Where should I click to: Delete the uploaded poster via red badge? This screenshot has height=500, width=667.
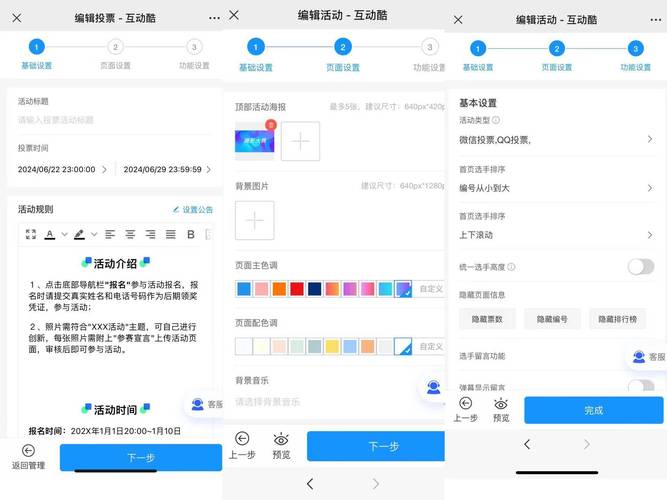pyautogui.click(x=271, y=124)
